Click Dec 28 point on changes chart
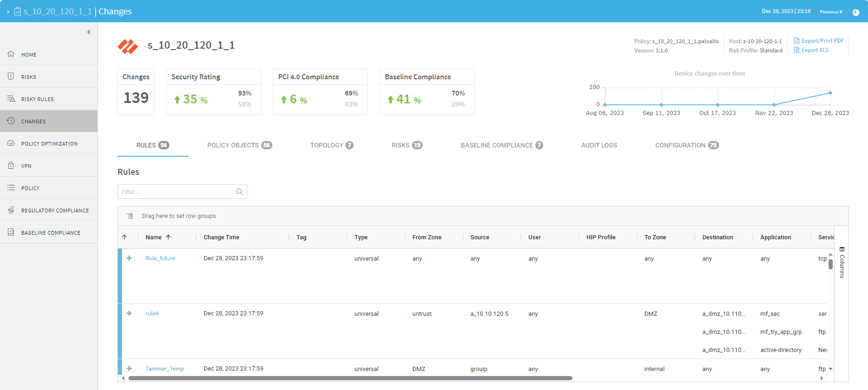 (x=830, y=93)
